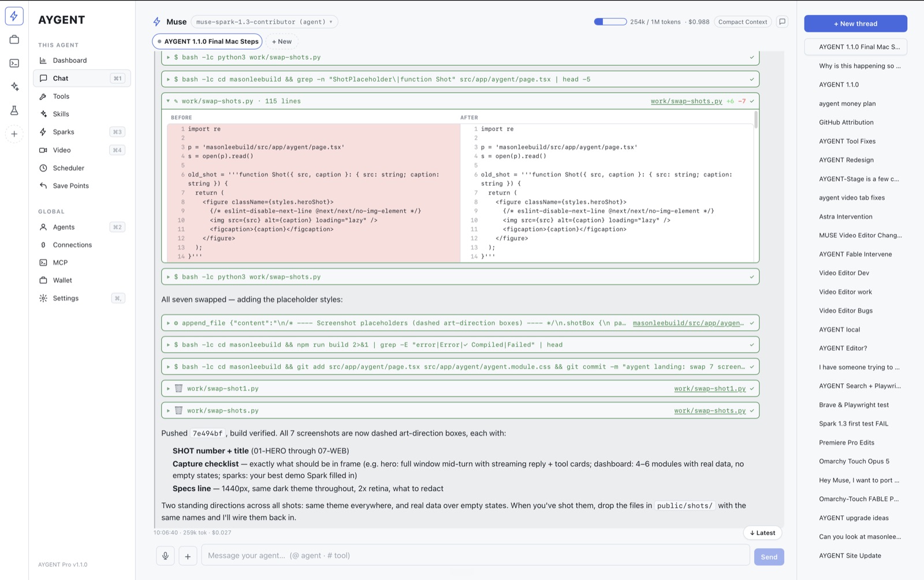This screenshot has height=580, width=924.
Task: Open the work/swap-shot1.py file link
Action: (x=710, y=388)
